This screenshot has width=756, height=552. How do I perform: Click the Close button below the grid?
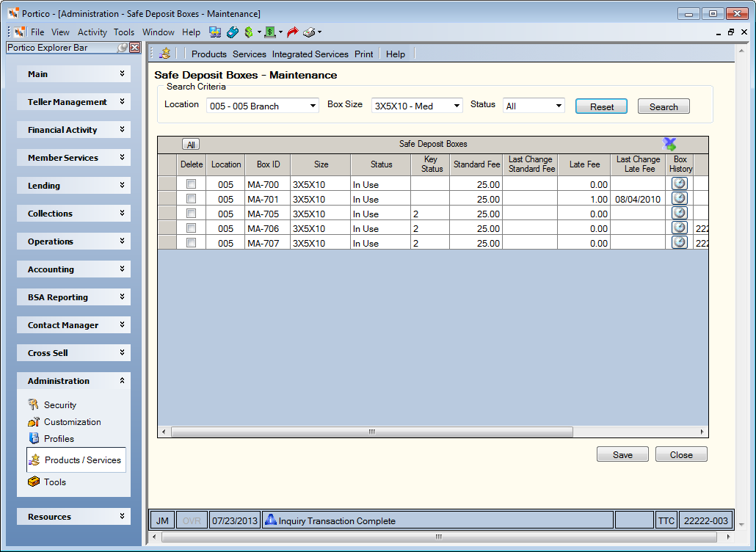[x=681, y=454]
